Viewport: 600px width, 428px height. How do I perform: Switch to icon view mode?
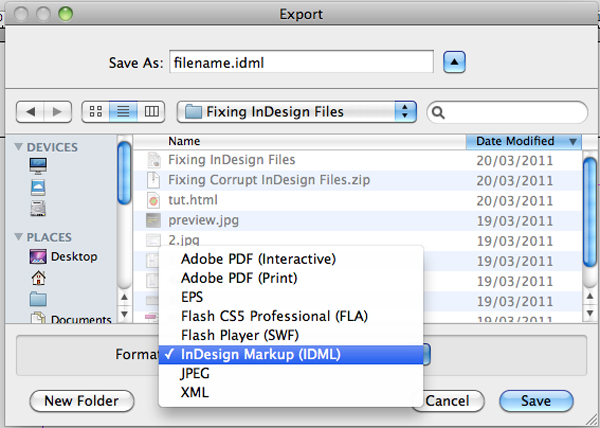coord(96,112)
